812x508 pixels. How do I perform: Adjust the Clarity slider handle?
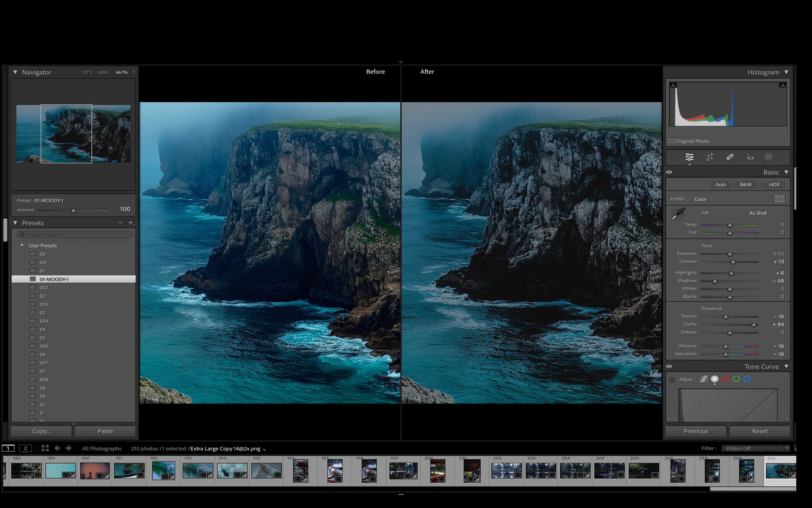(754, 325)
